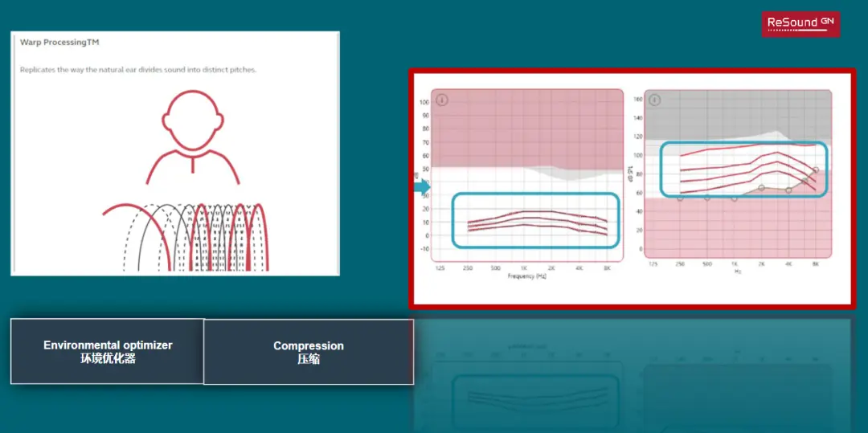Viewport: 868px width, 433px height.
Task: Open the Environmental optimizer tab
Action: coord(108,351)
